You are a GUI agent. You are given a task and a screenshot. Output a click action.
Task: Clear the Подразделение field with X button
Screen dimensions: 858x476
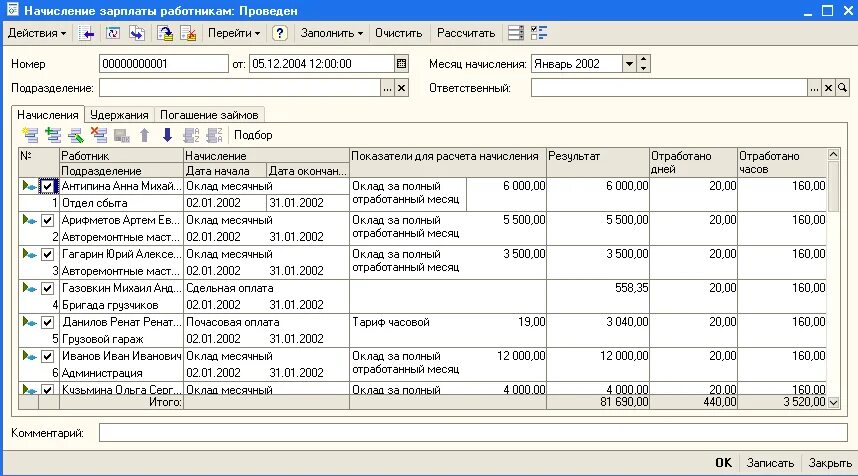click(402, 88)
